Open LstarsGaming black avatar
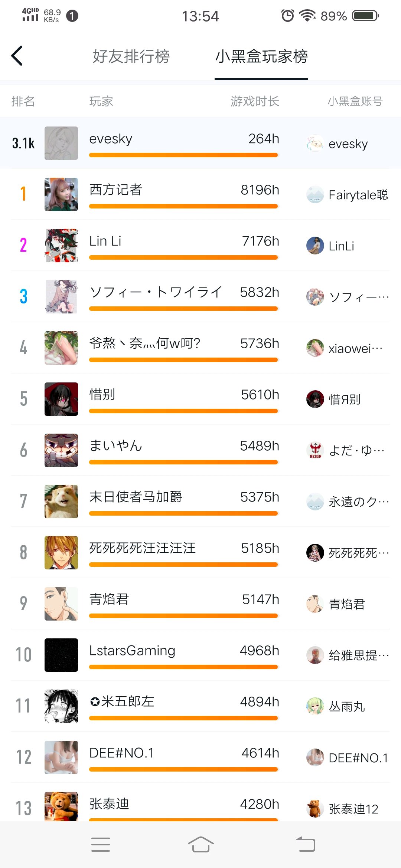Viewport: 401px width, 868px height. pyautogui.click(x=61, y=655)
